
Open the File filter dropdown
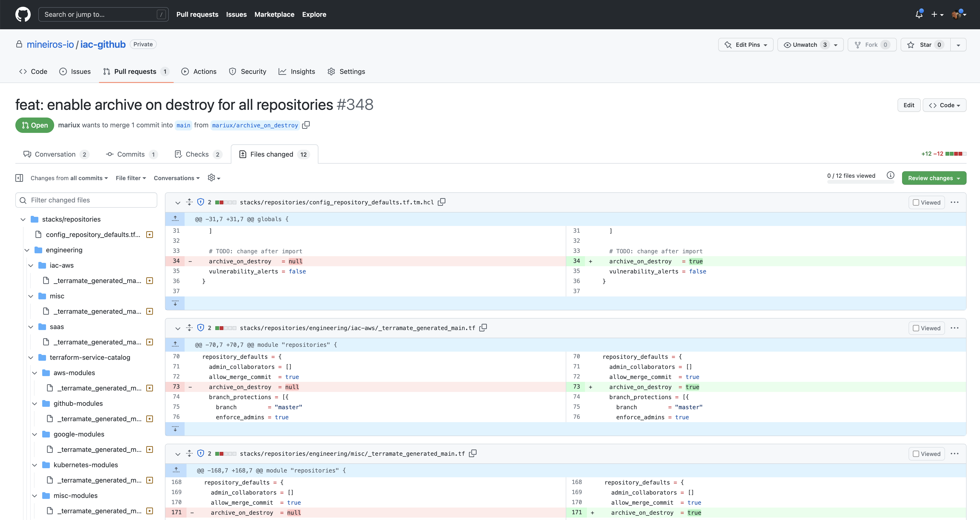coord(130,178)
